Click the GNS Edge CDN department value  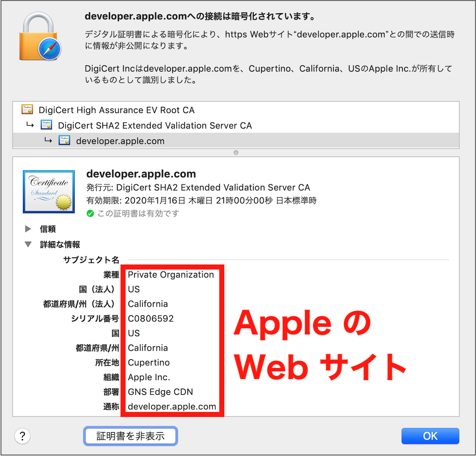click(161, 392)
